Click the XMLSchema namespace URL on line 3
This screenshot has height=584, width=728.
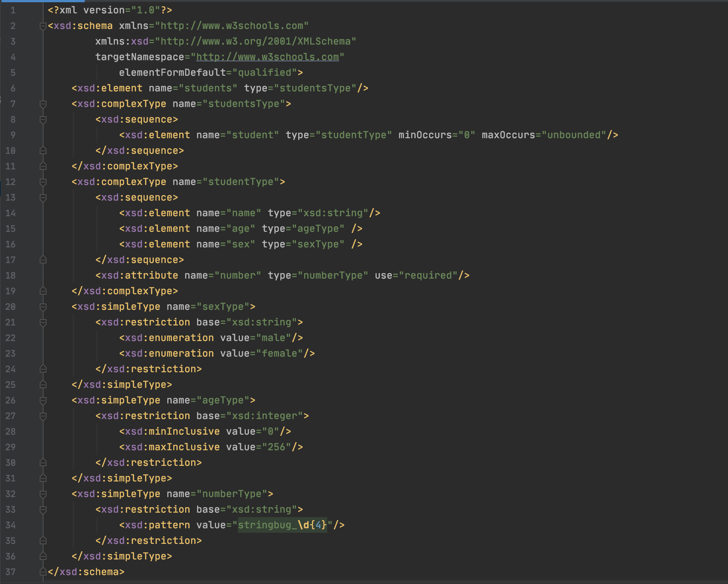click(256, 42)
